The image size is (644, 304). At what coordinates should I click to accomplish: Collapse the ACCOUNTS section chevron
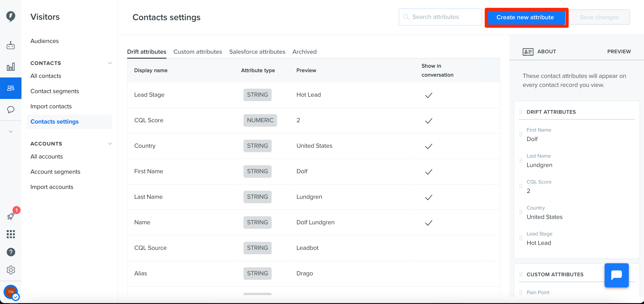(x=110, y=144)
